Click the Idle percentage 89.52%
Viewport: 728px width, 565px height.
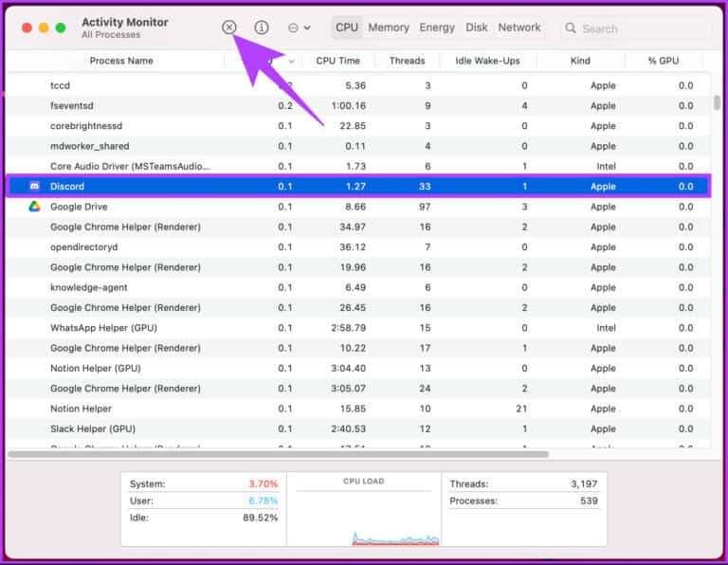coord(261,518)
